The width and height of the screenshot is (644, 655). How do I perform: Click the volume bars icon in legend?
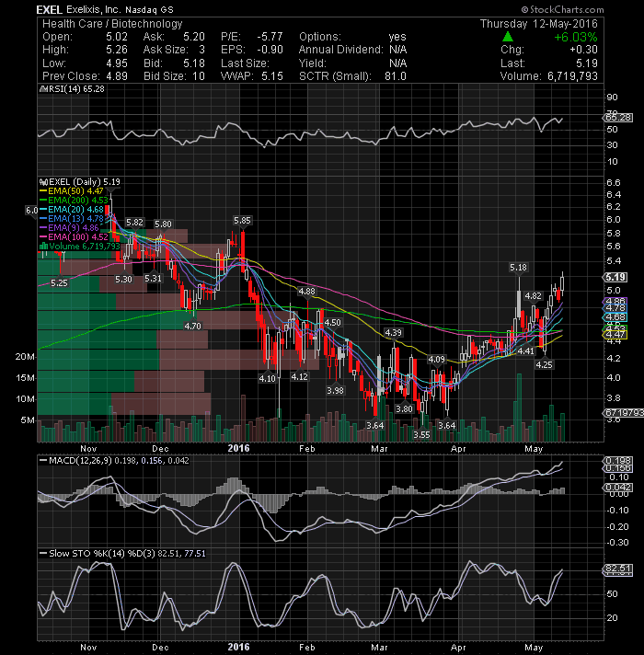coord(43,247)
